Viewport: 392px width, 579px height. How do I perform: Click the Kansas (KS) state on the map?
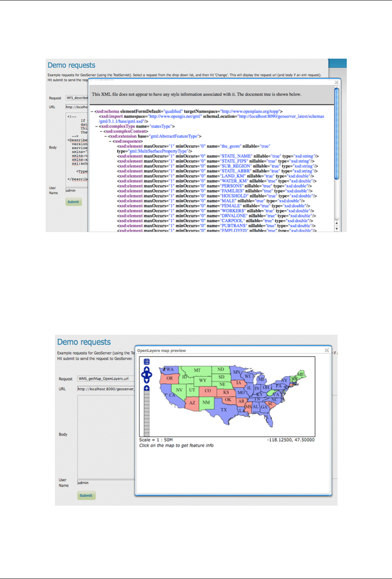[226, 393]
